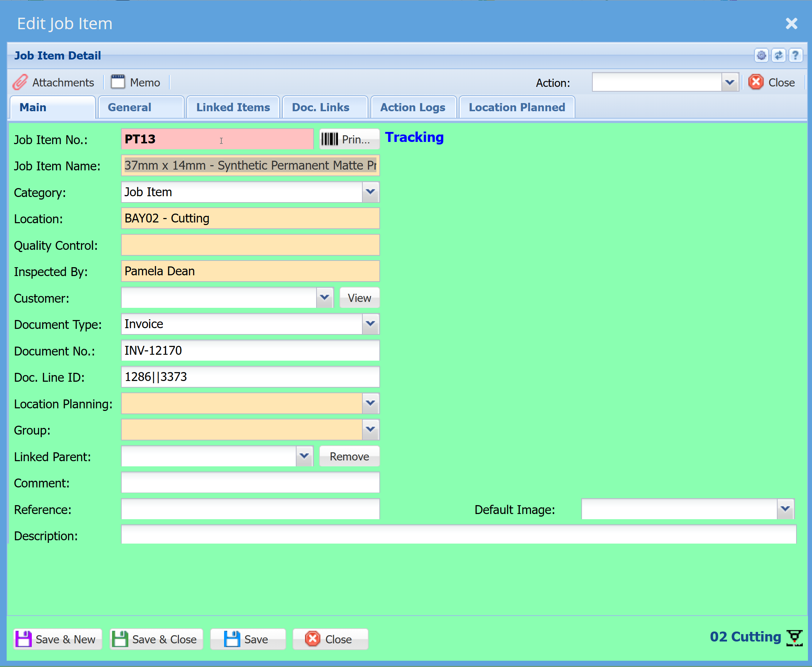This screenshot has width=812, height=667.
Task: Click into the Comment input field
Action: point(250,483)
